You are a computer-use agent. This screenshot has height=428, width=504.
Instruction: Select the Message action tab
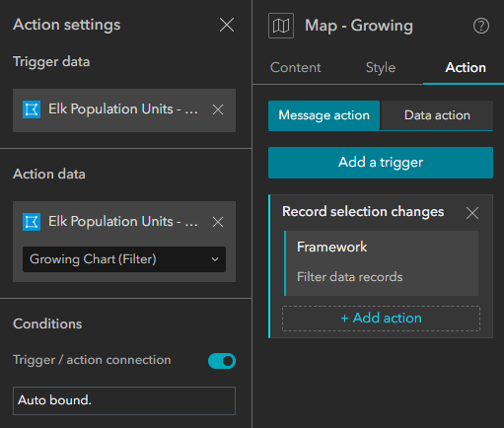[x=324, y=115]
